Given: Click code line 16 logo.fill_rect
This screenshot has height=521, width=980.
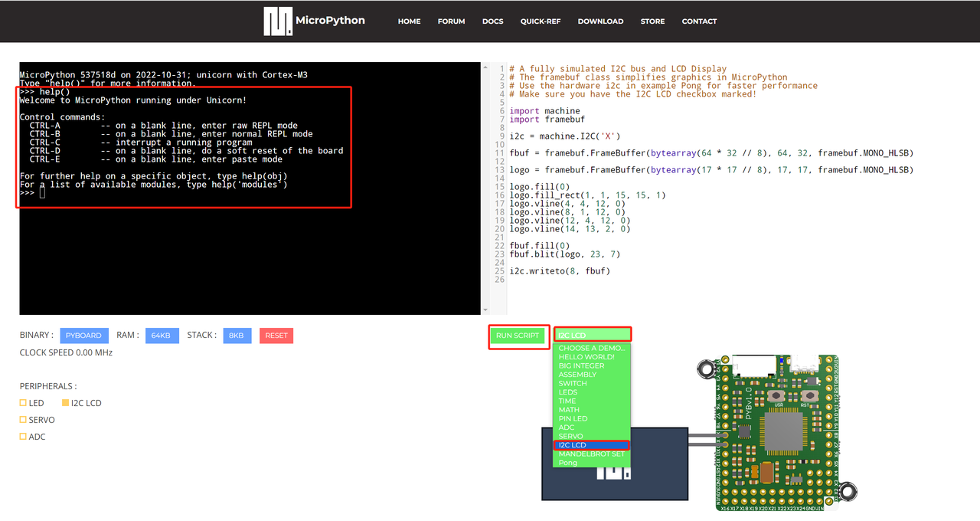Looking at the screenshot, I should pyautogui.click(x=587, y=195).
